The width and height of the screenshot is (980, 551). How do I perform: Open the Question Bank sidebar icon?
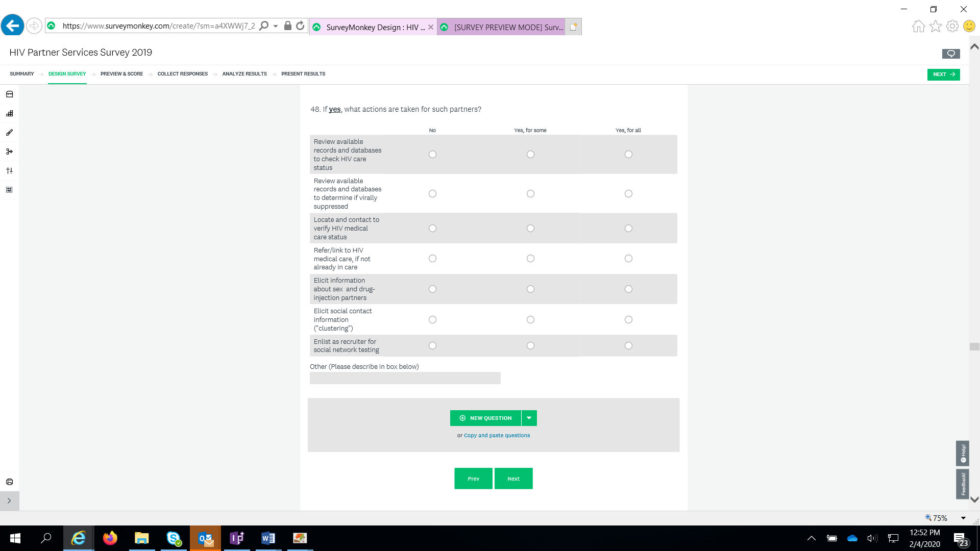[x=9, y=94]
